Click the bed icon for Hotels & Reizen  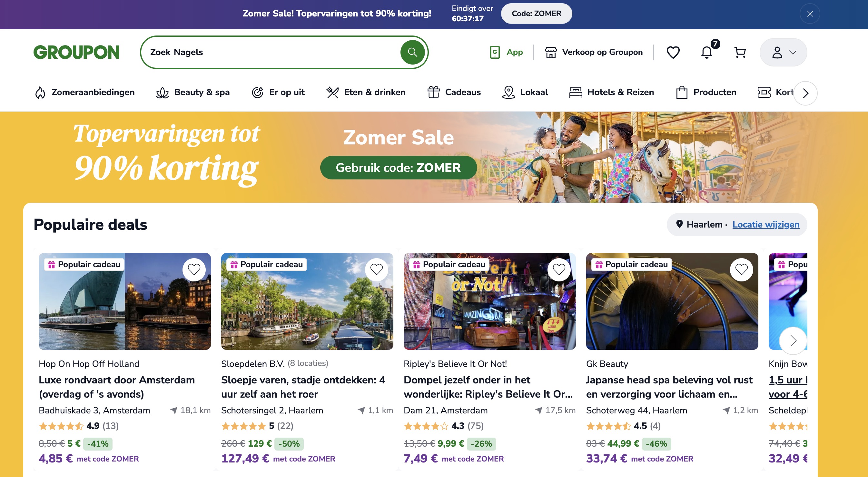tap(576, 92)
